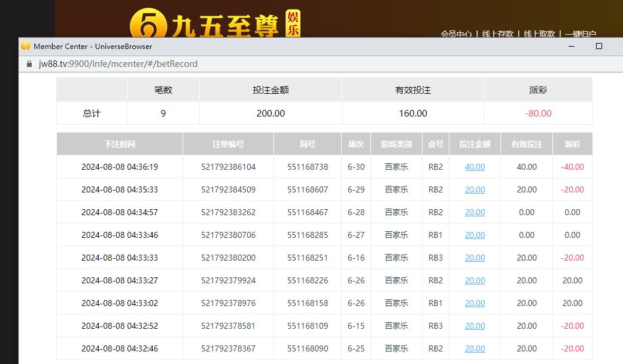Maximize the Member Center window
The width and height of the screenshot is (623, 364).
[598, 46]
